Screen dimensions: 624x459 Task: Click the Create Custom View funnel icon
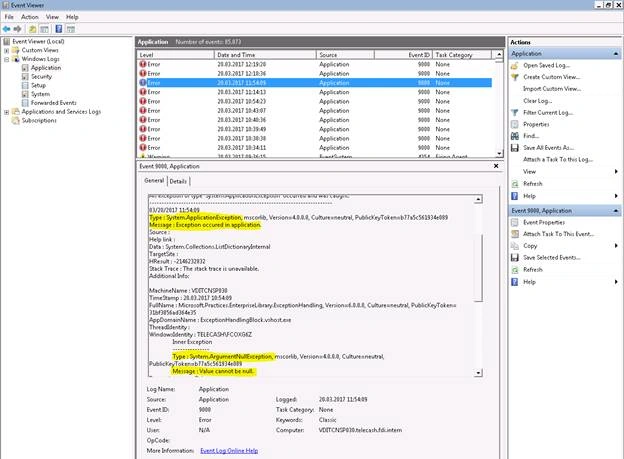click(515, 77)
